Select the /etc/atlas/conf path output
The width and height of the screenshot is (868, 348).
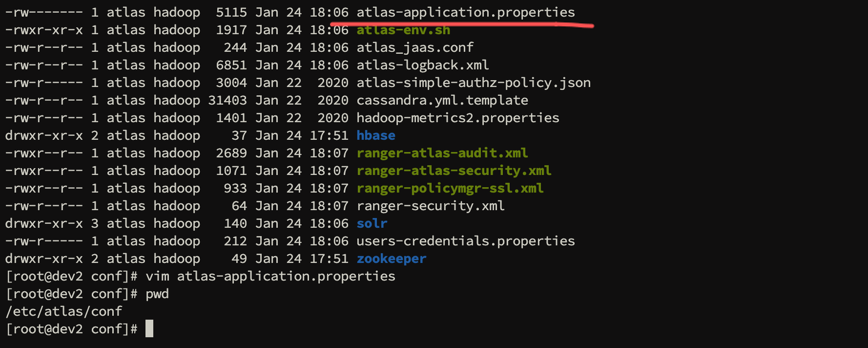(x=63, y=311)
